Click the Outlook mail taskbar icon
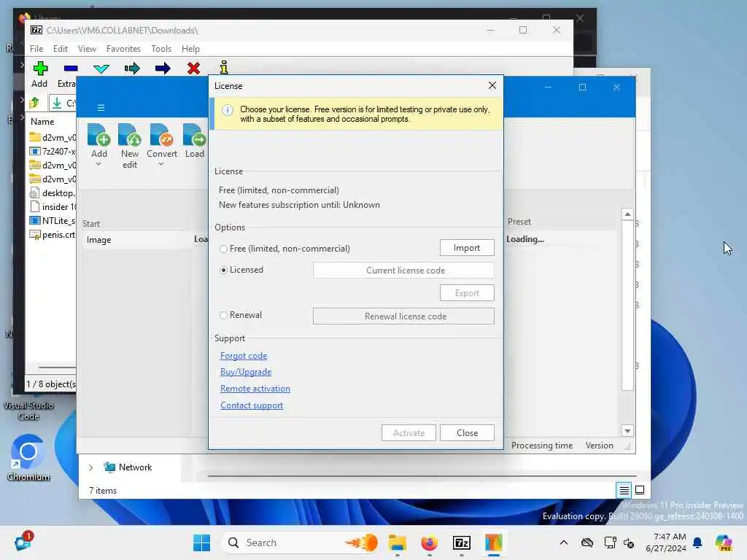Image resolution: width=747 pixels, height=560 pixels. (x=23, y=542)
